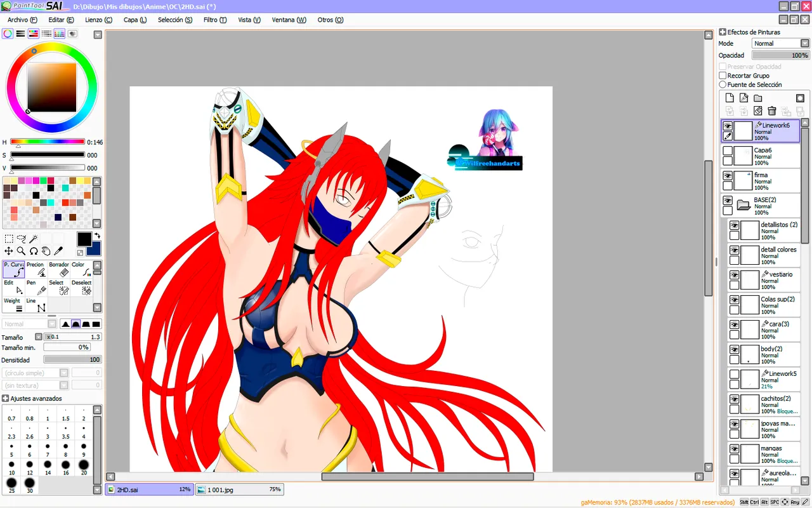Choose the Line tool
This screenshot has height=508, width=812.
coord(37,305)
